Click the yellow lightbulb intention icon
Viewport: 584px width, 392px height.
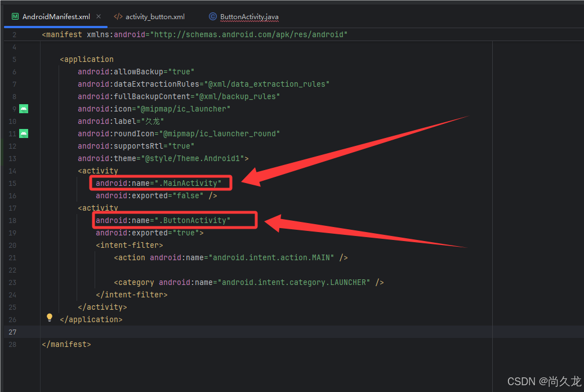(x=50, y=318)
